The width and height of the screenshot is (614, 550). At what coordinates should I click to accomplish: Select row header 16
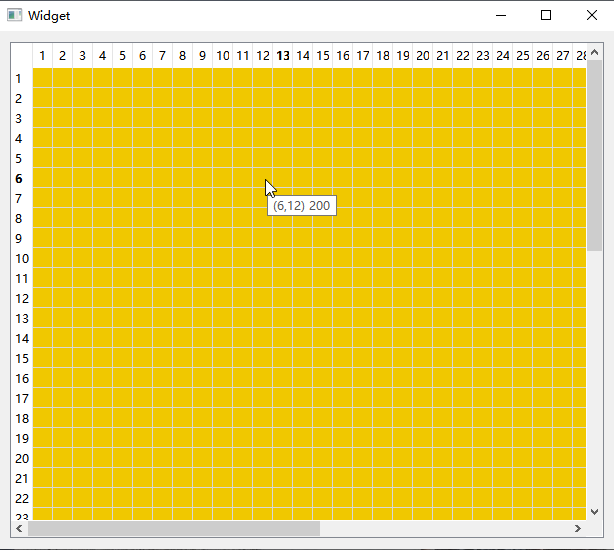coord(22,378)
